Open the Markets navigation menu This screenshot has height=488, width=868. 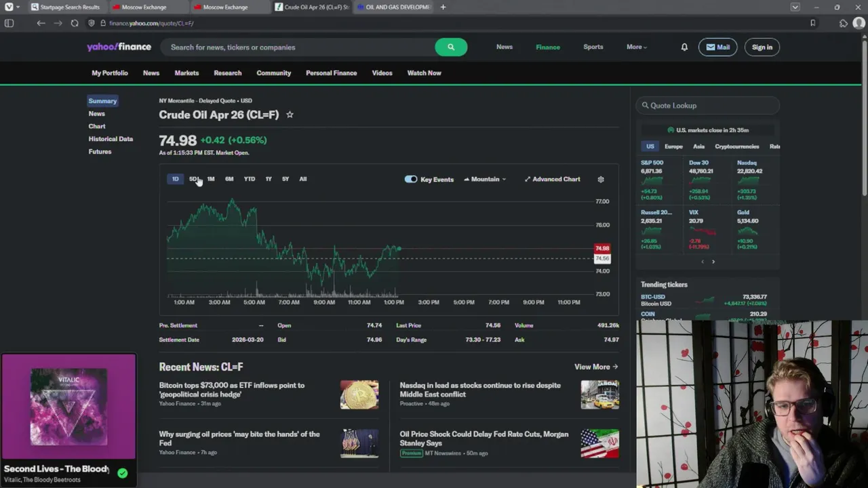[186, 73]
